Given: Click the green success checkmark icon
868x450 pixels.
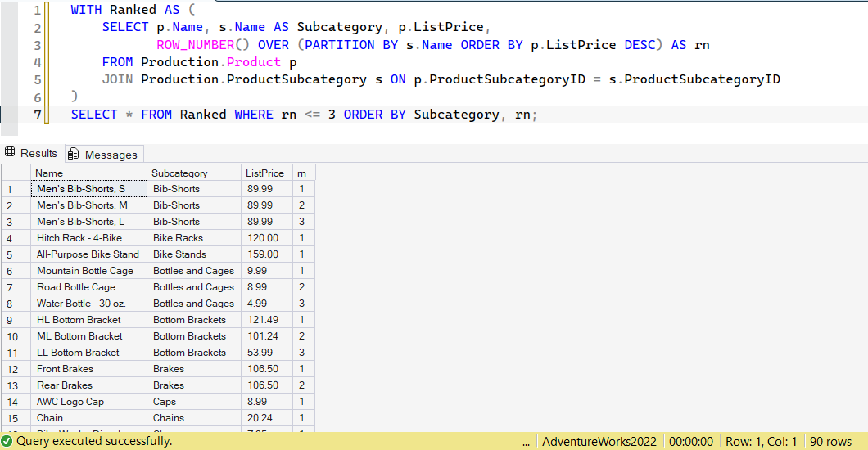Looking at the screenshot, I should tap(7, 441).
